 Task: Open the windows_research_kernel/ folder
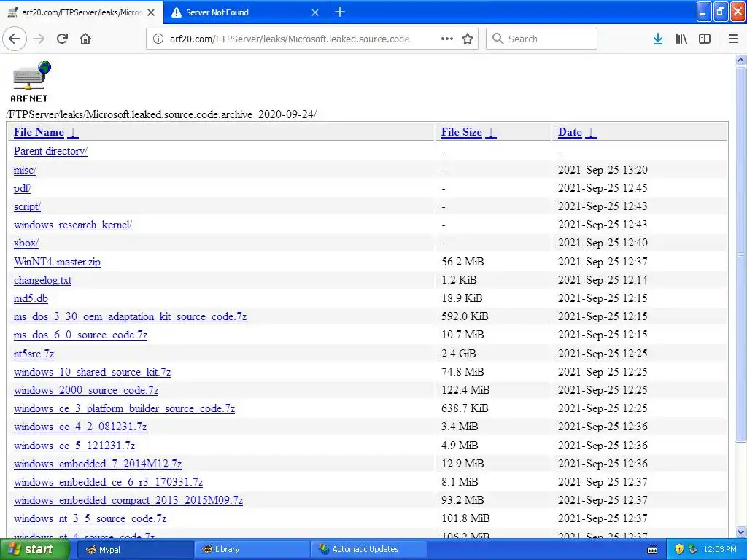(x=73, y=225)
